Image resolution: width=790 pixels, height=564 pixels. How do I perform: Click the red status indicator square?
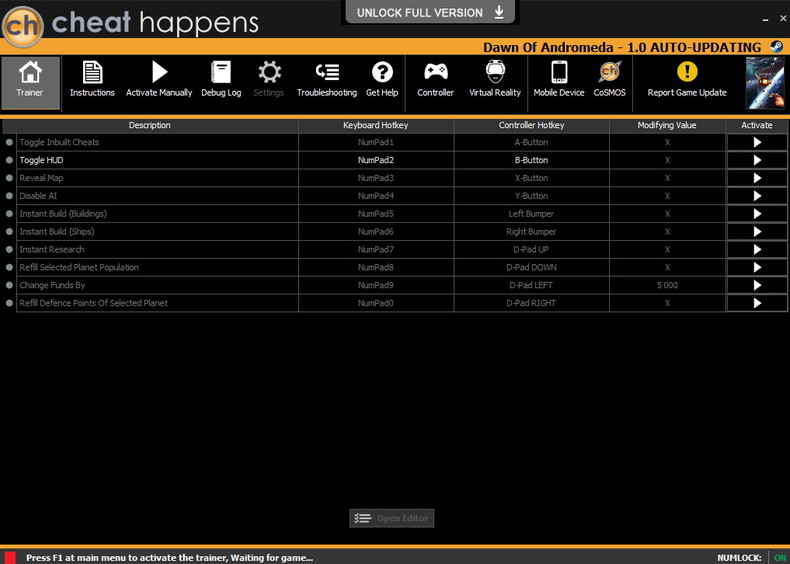pos(10,557)
